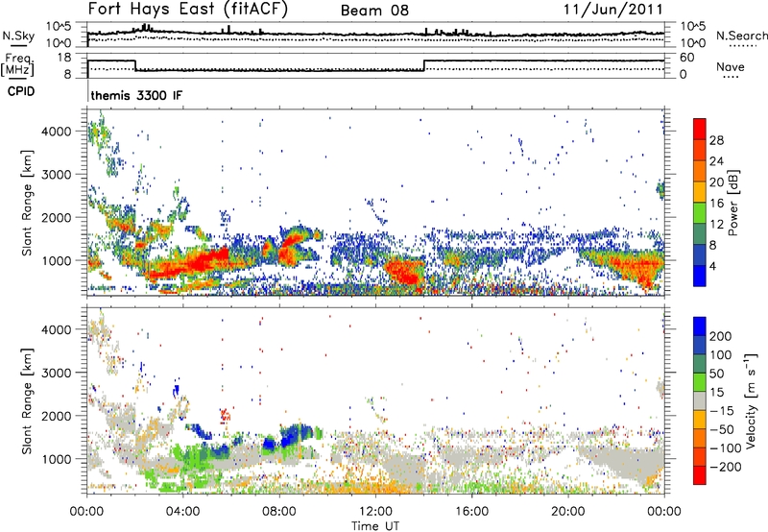Select the "20:00" time axis label
This screenshot has height=532, width=768.
click(x=568, y=512)
